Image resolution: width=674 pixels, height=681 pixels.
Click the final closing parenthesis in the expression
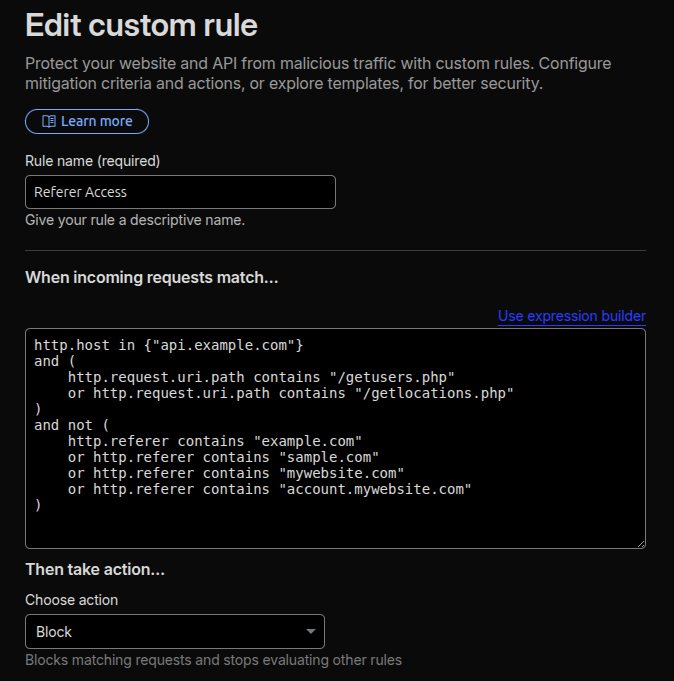(38, 505)
